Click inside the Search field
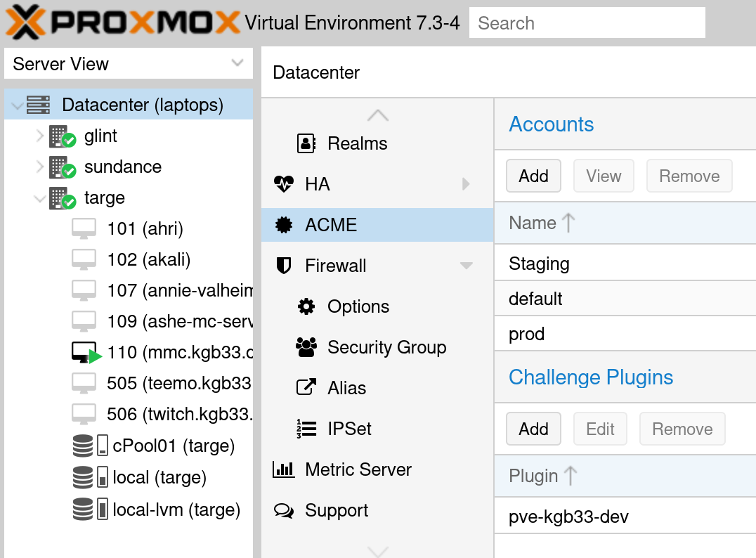Viewport: 756px width, 558px height. 587,22
